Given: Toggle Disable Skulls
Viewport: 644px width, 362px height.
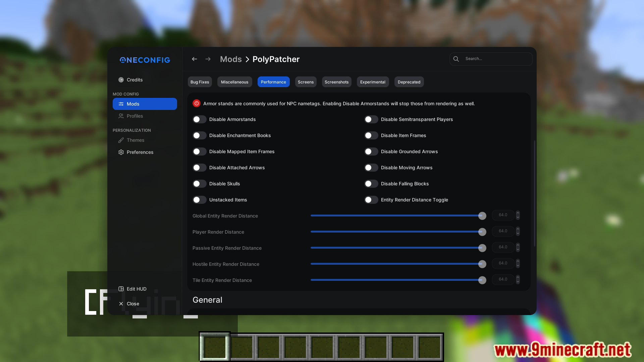Looking at the screenshot, I should tap(200, 184).
